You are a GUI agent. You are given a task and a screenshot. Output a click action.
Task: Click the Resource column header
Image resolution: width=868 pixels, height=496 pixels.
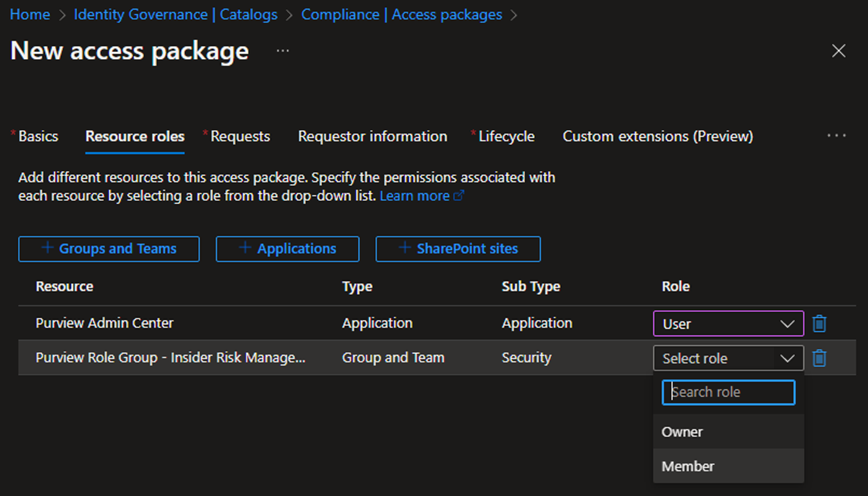tap(65, 287)
